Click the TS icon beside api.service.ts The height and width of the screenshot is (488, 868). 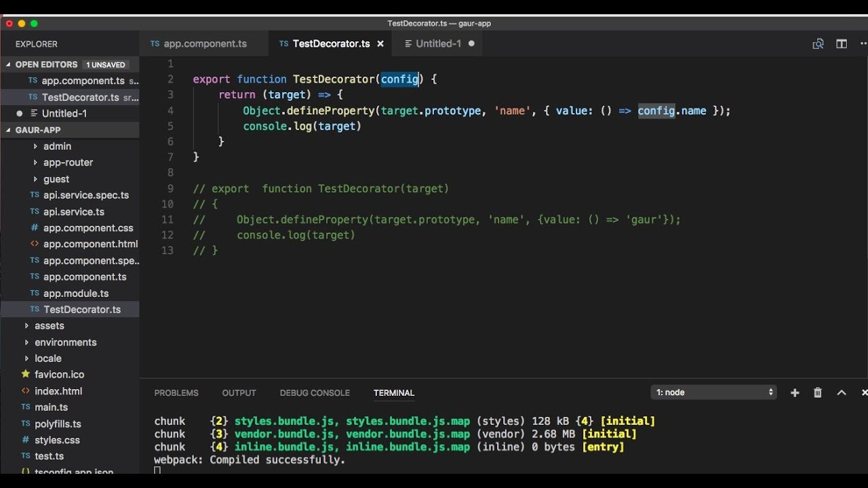pyautogui.click(x=35, y=211)
